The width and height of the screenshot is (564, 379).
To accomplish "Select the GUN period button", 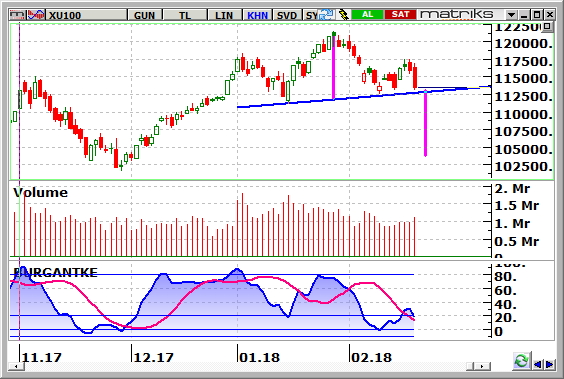I will pyautogui.click(x=145, y=15).
